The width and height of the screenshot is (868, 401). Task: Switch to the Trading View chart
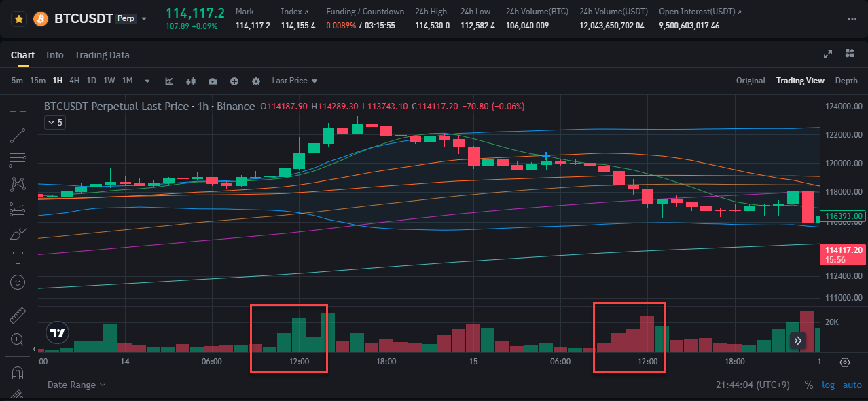point(800,81)
